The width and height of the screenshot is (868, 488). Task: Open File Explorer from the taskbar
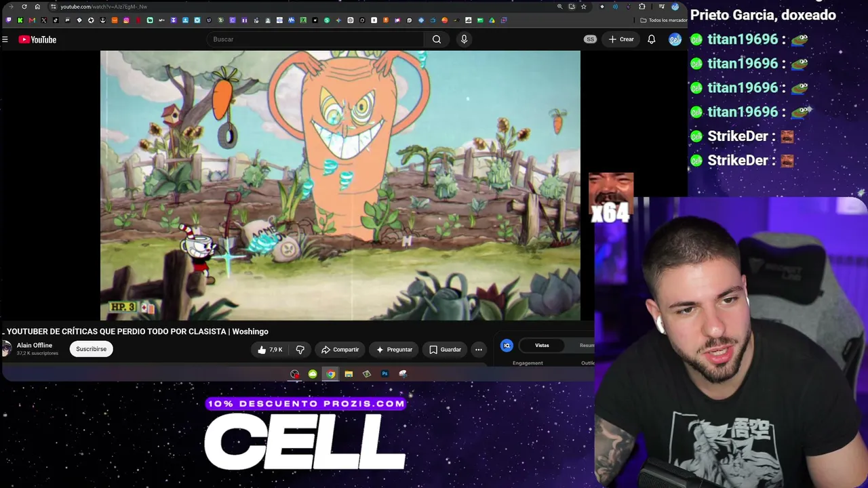coord(349,373)
